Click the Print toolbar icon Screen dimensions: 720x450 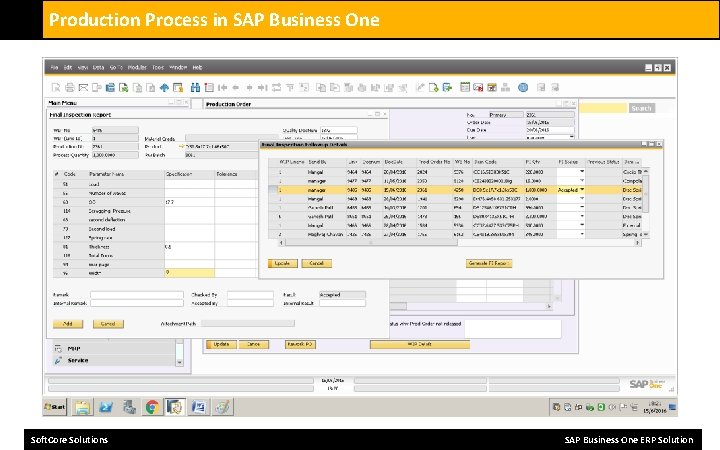[x=70, y=87]
